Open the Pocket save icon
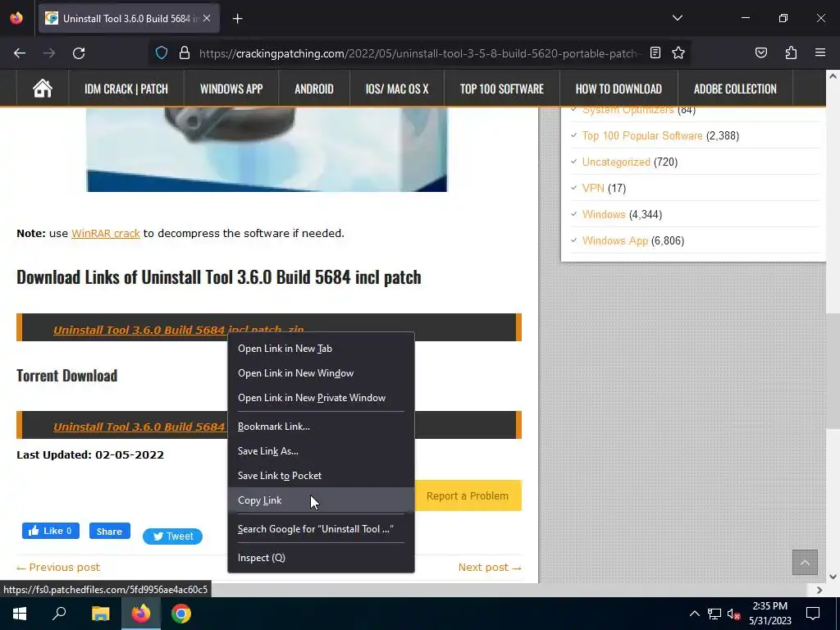The width and height of the screenshot is (840, 630). [761, 52]
